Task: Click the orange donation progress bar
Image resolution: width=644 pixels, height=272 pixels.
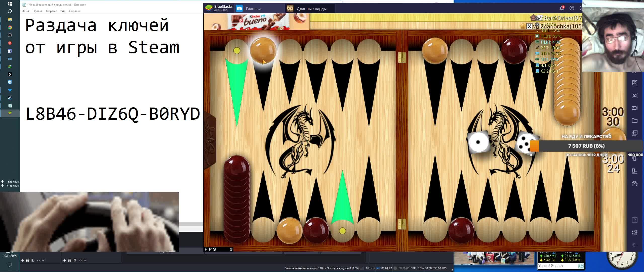Action: click(x=535, y=146)
